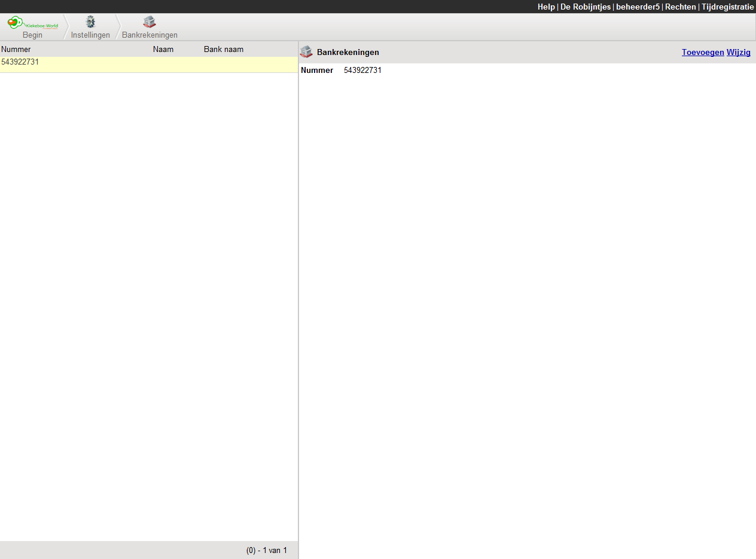Open the Help link in top bar
This screenshot has height=559, width=756.
(x=545, y=7)
